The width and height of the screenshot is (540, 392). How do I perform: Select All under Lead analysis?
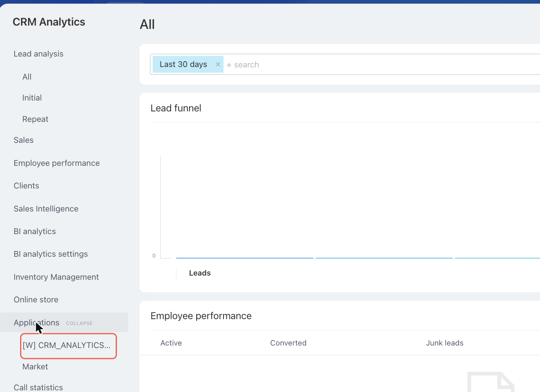tap(27, 77)
